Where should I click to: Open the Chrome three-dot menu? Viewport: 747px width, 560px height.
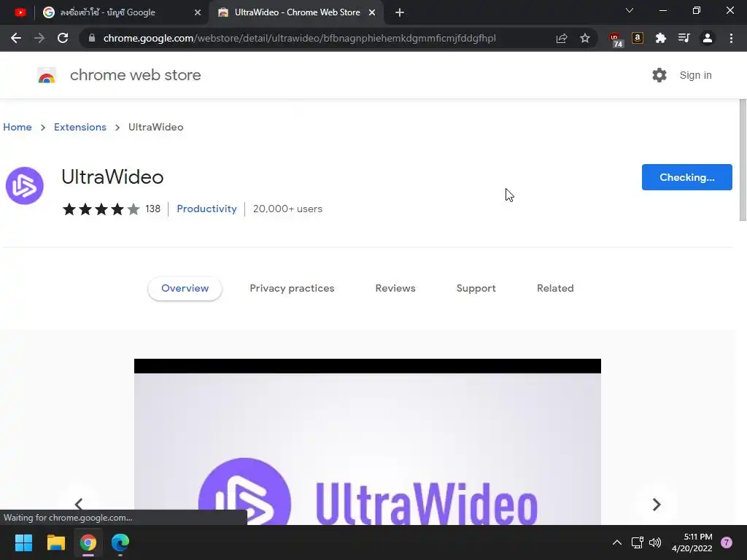point(731,38)
